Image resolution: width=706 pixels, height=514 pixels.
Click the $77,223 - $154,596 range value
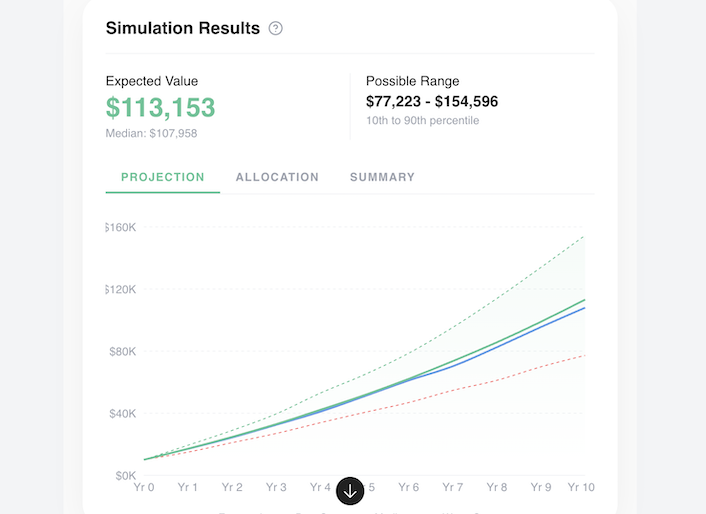[432, 101]
